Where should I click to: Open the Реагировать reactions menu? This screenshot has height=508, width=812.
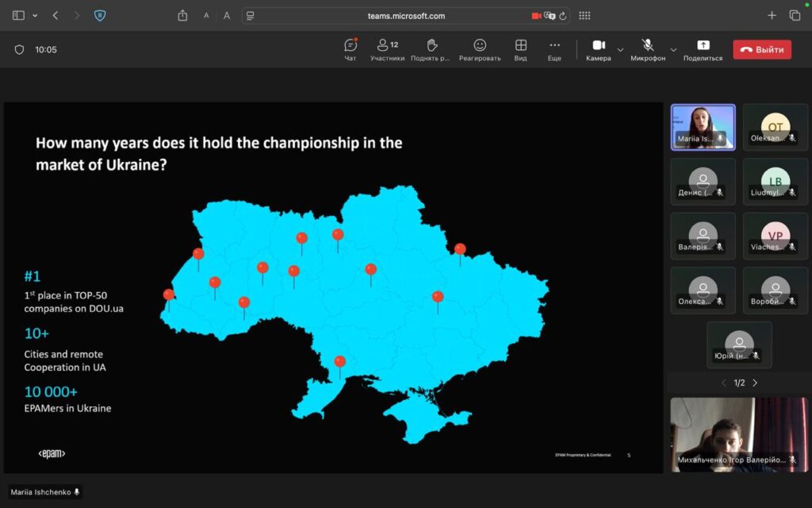coord(480,50)
